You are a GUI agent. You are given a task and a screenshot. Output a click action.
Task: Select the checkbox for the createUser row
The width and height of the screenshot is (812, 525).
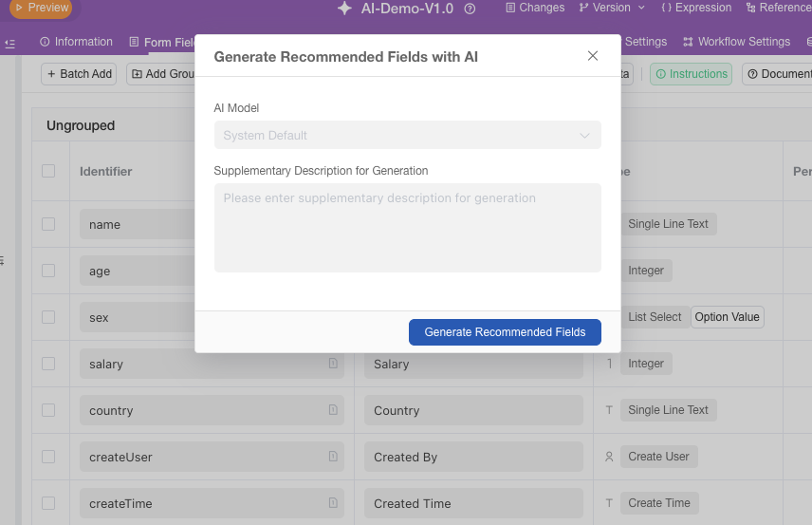point(48,457)
